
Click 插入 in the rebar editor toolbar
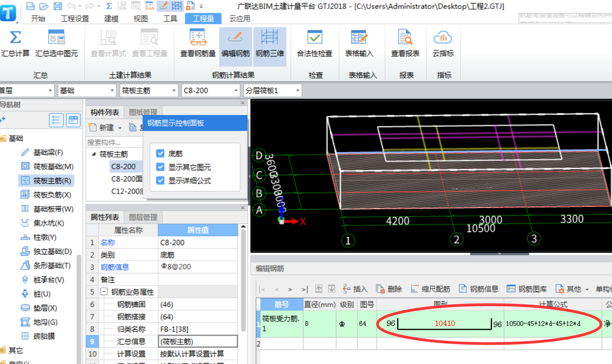click(355, 289)
